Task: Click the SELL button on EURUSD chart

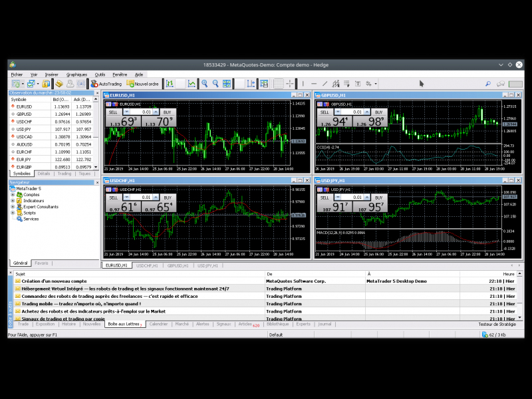Action: point(113,112)
